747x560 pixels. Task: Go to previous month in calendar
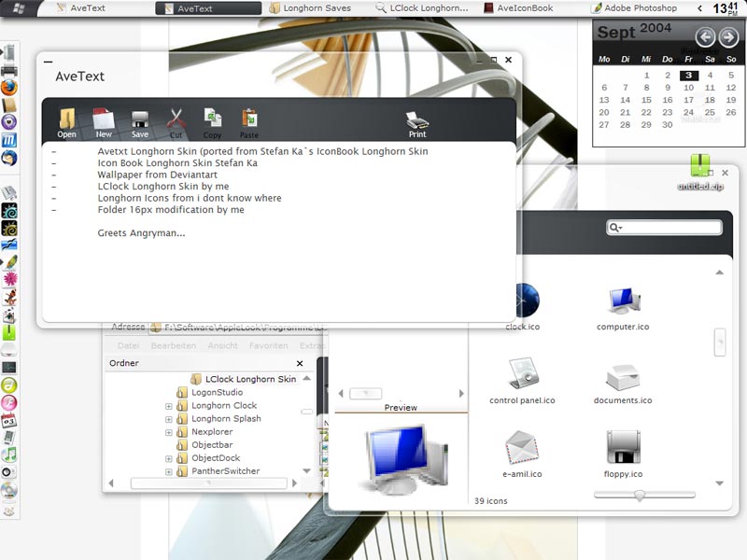705,36
